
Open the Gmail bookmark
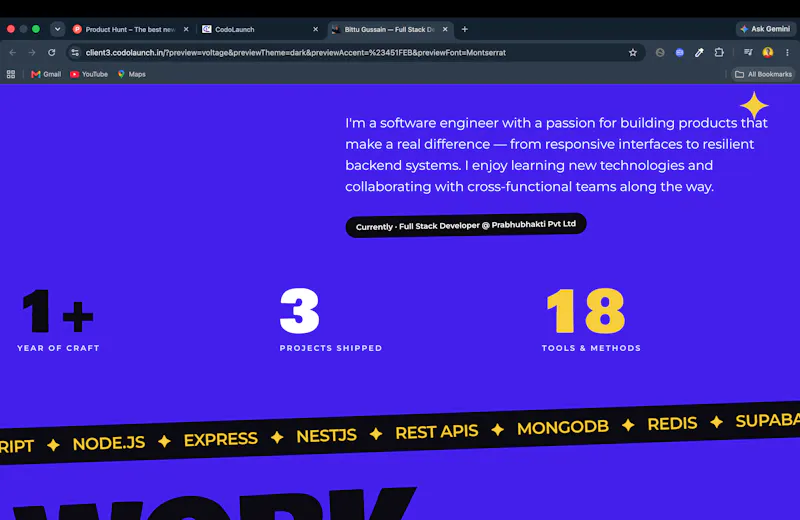46,75
